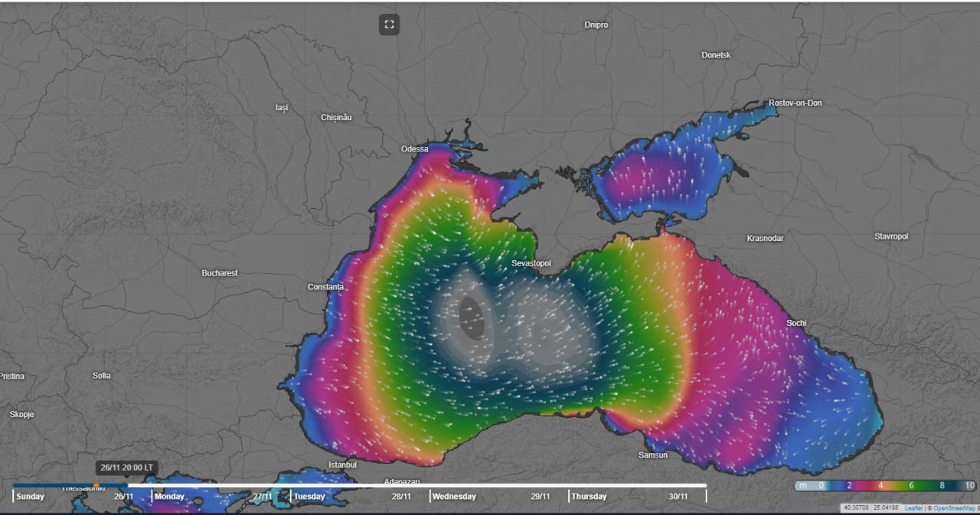Click the 30/11 date on the timeline
The image size is (980, 515).
pos(678,497)
